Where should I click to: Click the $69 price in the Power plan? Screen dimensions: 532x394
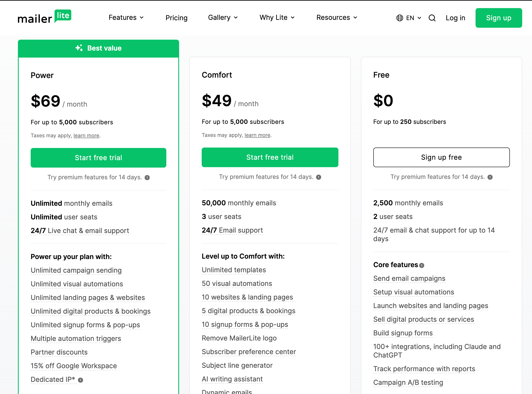tap(46, 101)
